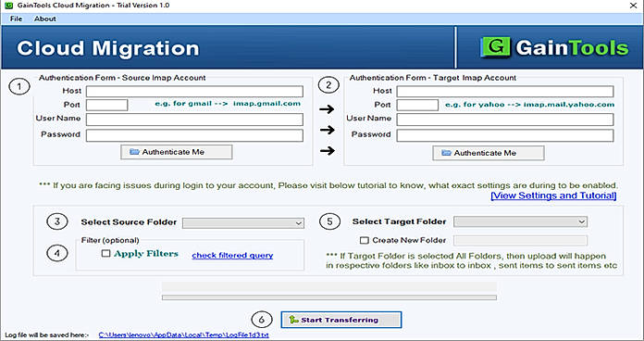Image resolution: width=644 pixels, height=341 pixels.
Task: Click the GainTools logo icon
Action: coord(496,47)
